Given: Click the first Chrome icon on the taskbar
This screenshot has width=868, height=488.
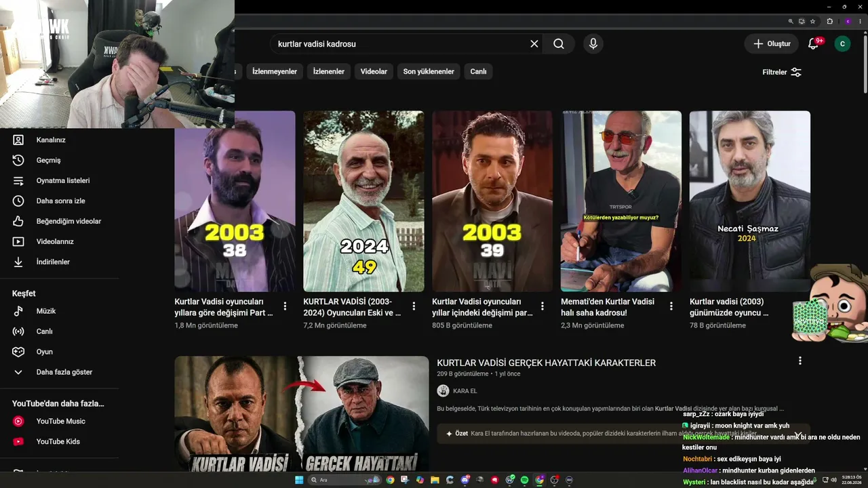Looking at the screenshot, I should [390, 480].
